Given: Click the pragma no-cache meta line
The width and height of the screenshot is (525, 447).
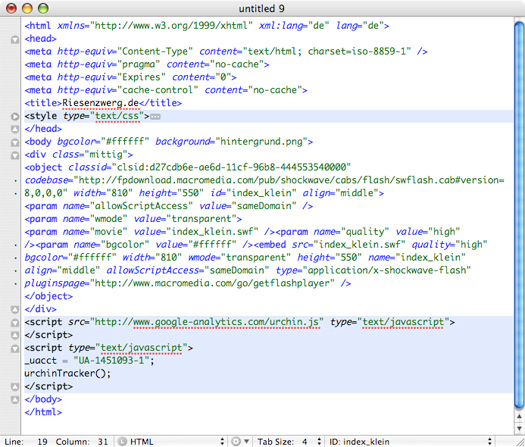Looking at the screenshot, I should pyautogui.click(x=147, y=64).
